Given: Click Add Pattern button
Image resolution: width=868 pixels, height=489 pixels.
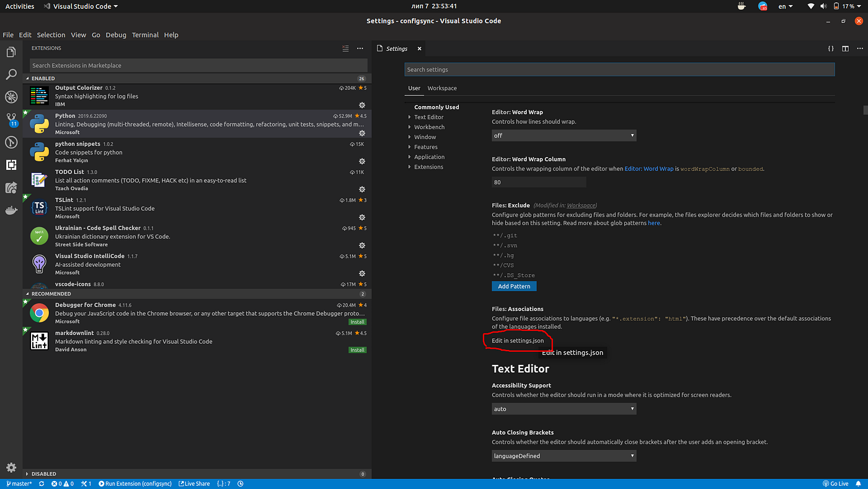Looking at the screenshot, I should coord(514,286).
